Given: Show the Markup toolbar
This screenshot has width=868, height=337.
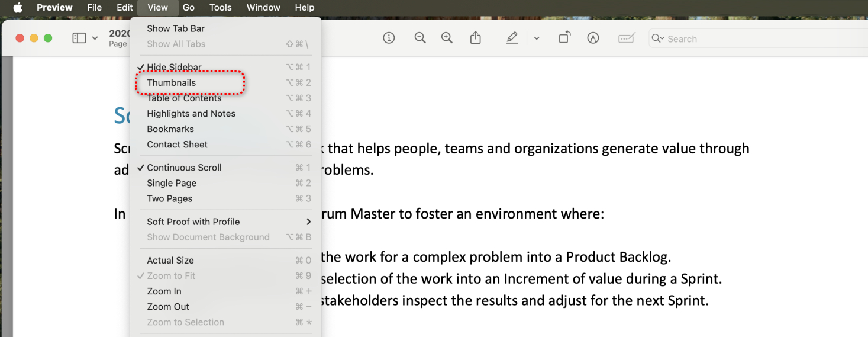Looking at the screenshot, I should [x=593, y=38].
